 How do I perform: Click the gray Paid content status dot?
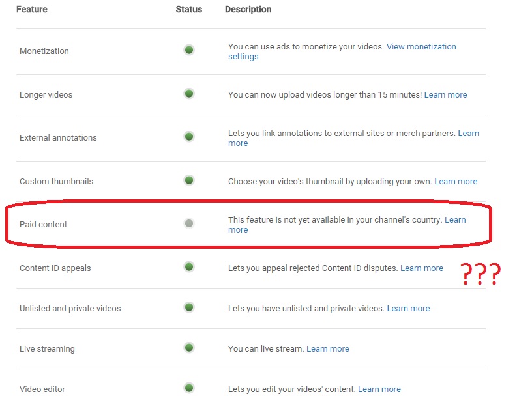189,223
